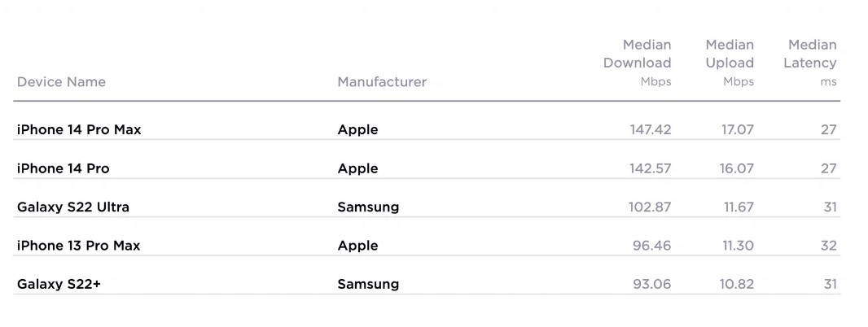Click the Manufacturer column header
The image size is (868, 327).
[x=382, y=82]
